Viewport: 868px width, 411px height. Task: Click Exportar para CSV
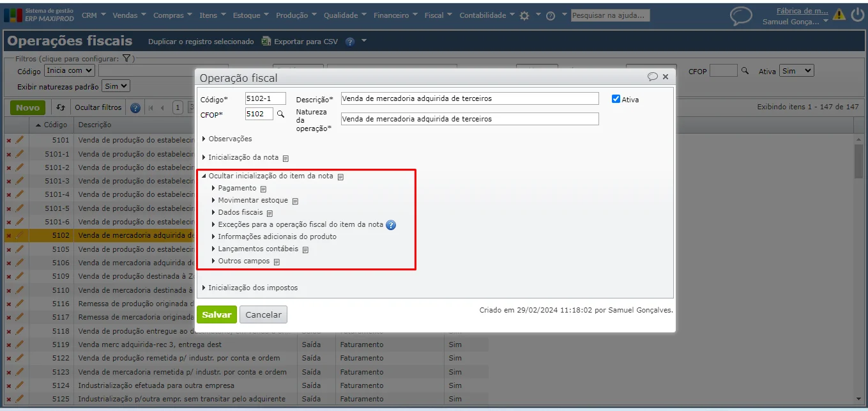(x=300, y=42)
